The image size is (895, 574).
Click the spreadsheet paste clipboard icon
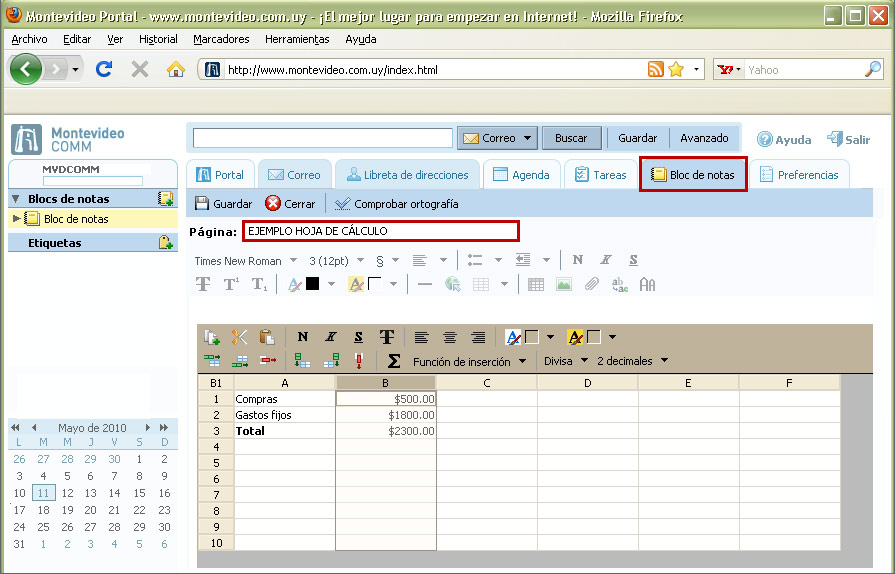(x=266, y=338)
